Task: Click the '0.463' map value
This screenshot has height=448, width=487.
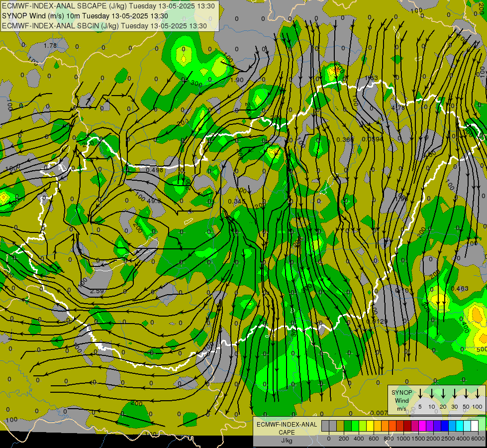Action: 459,289
